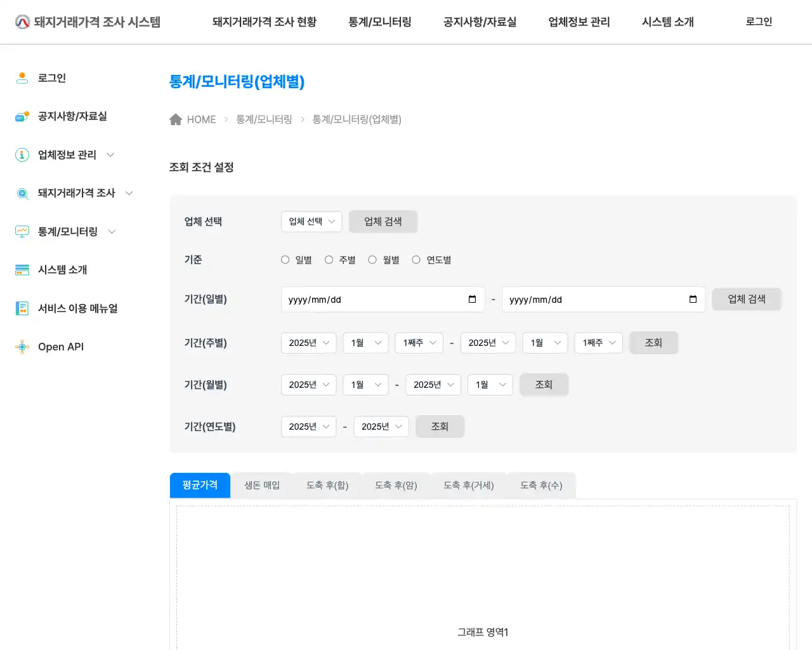This screenshot has width=812, height=650.
Task: Select the 일별 radio button
Action: coord(285,259)
